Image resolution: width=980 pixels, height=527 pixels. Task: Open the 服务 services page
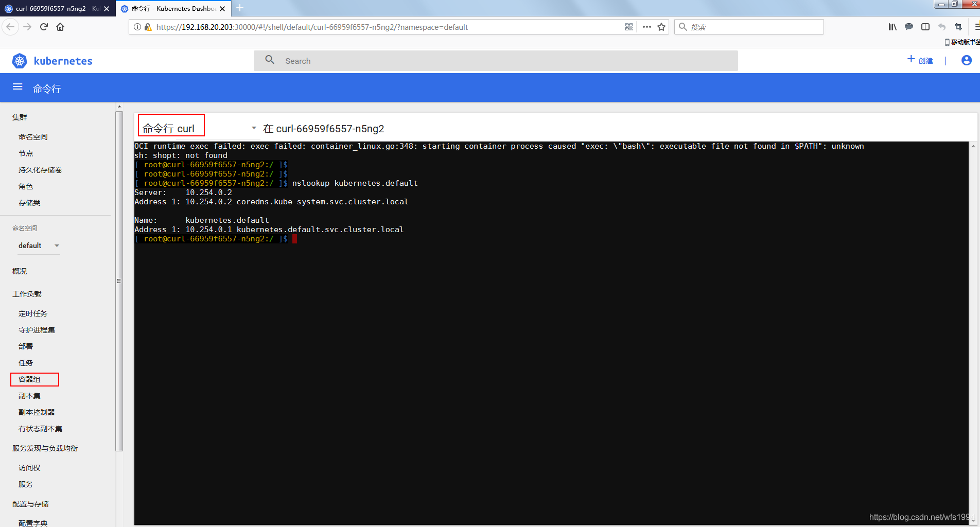coord(26,484)
